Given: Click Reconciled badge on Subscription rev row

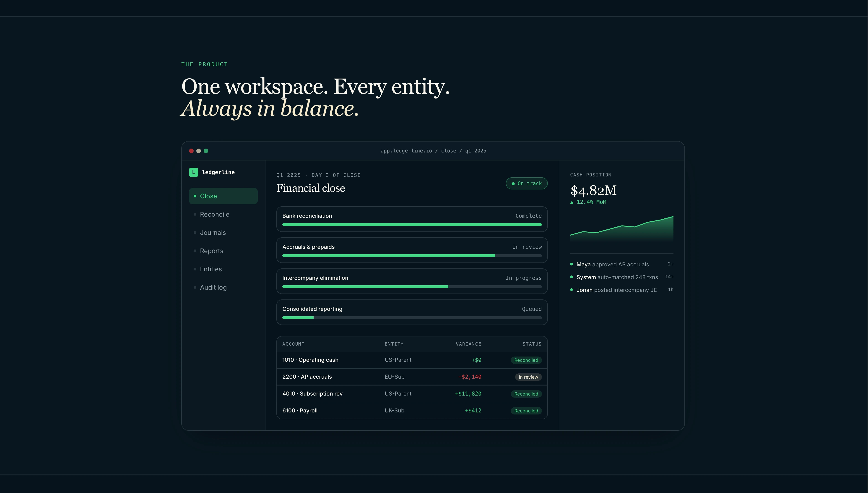Looking at the screenshot, I should [x=526, y=394].
